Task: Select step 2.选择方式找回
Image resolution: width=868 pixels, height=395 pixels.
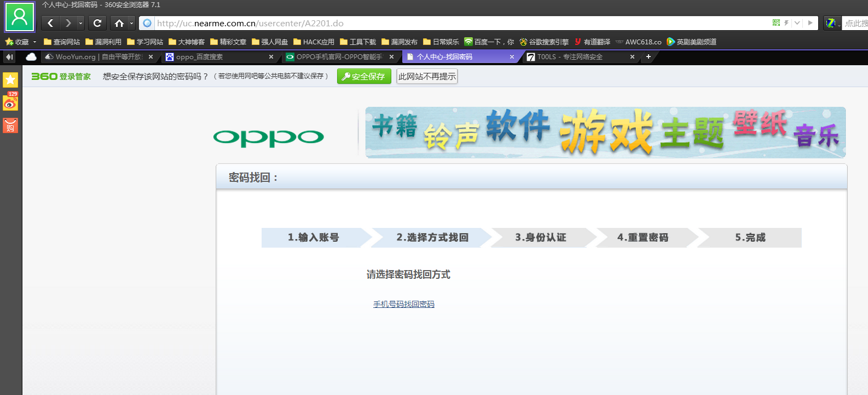Action: [x=432, y=238]
